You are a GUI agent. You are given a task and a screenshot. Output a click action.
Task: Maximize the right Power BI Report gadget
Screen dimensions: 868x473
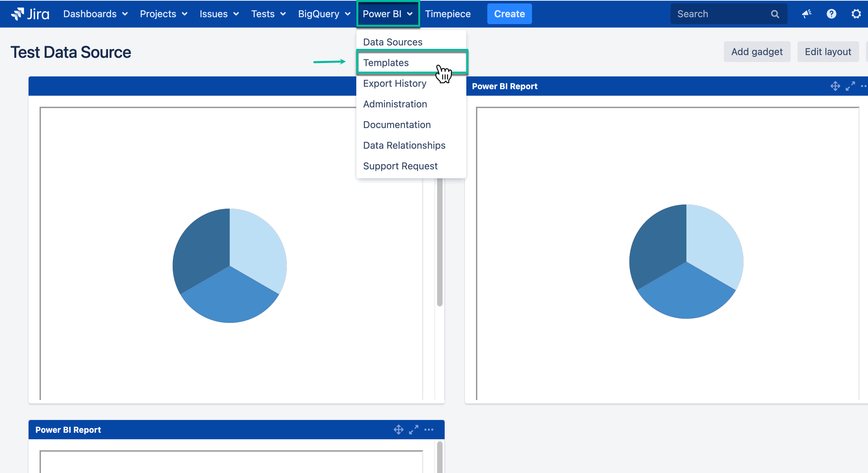tap(850, 86)
